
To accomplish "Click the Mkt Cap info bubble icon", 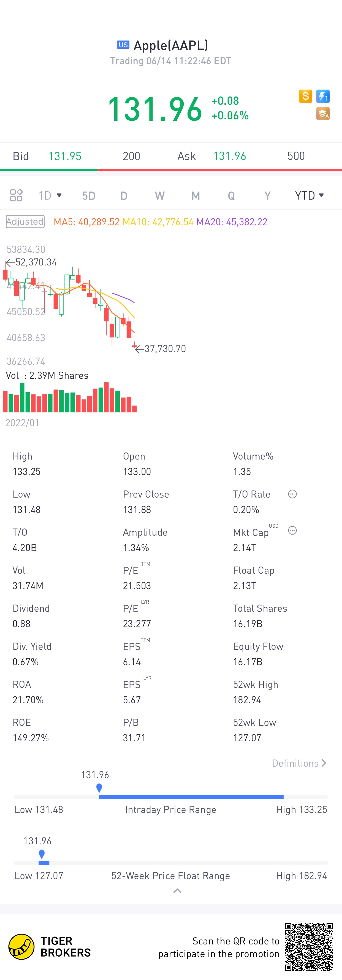I will (292, 530).
